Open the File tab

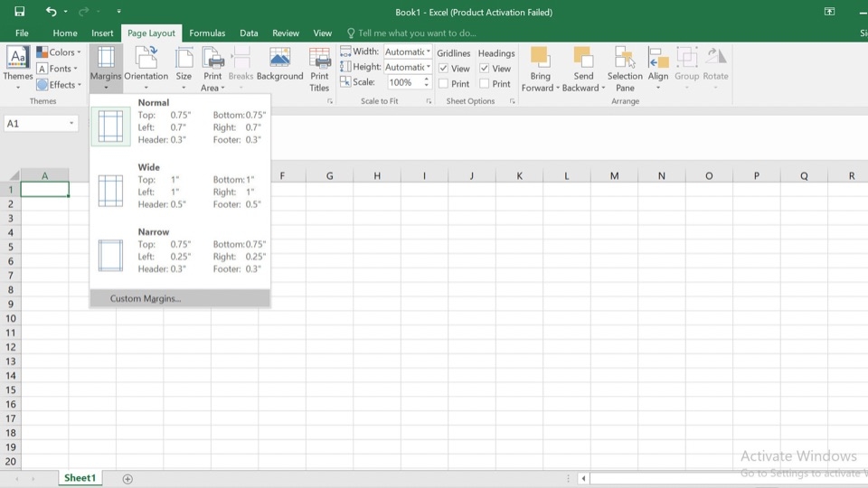tap(22, 33)
